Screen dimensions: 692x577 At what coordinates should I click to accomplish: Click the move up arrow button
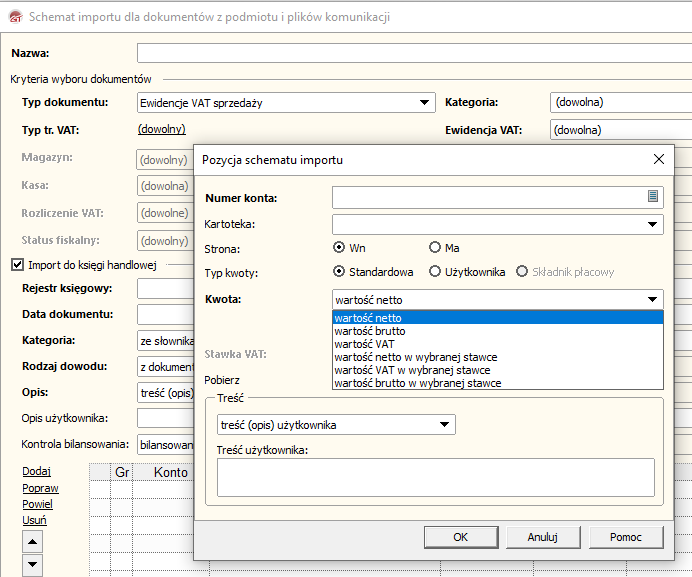click(x=32, y=542)
